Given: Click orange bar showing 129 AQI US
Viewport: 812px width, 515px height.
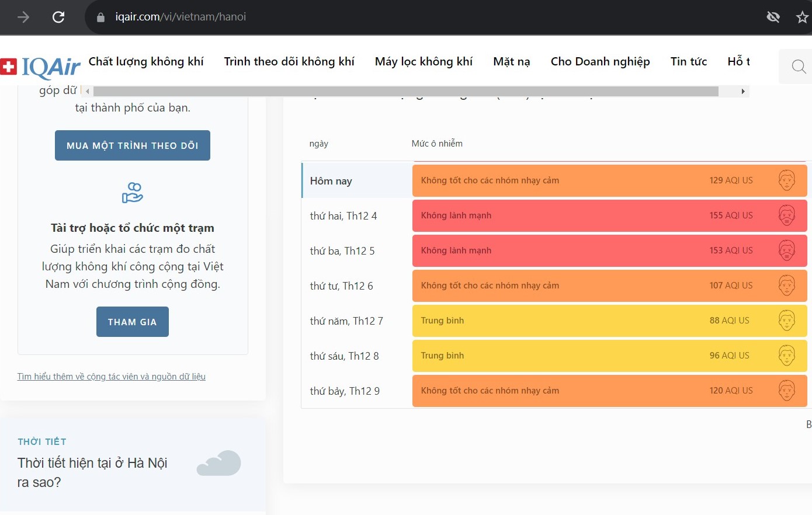Looking at the screenshot, I should coord(609,180).
